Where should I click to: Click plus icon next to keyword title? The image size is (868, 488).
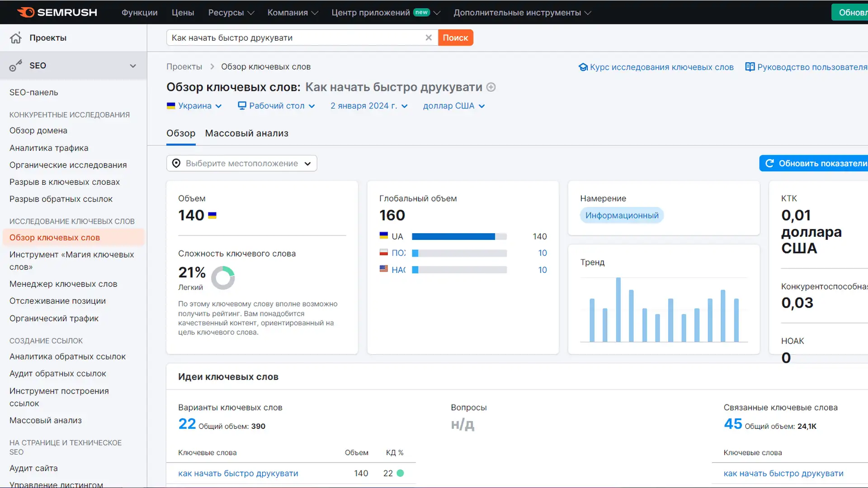tap(491, 87)
